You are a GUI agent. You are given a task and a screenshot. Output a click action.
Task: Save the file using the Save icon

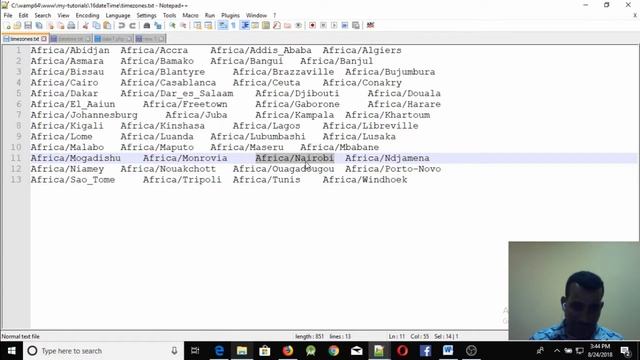(x=28, y=26)
